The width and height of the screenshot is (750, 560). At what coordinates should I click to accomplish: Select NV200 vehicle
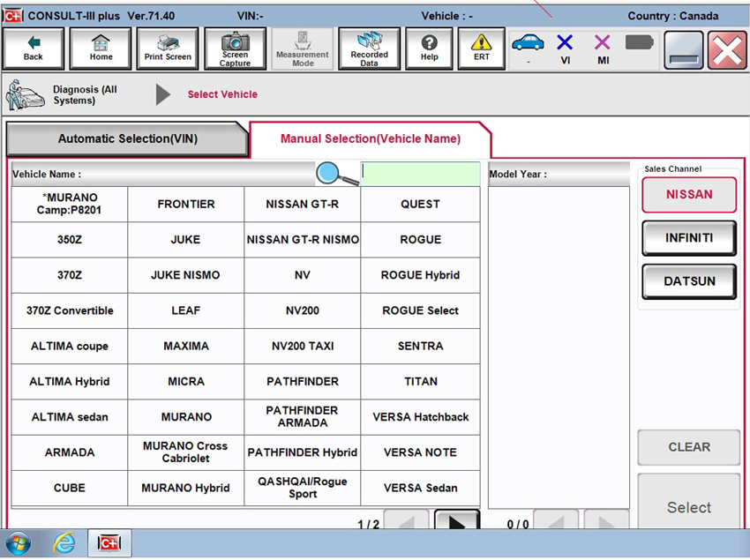click(303, 310)
